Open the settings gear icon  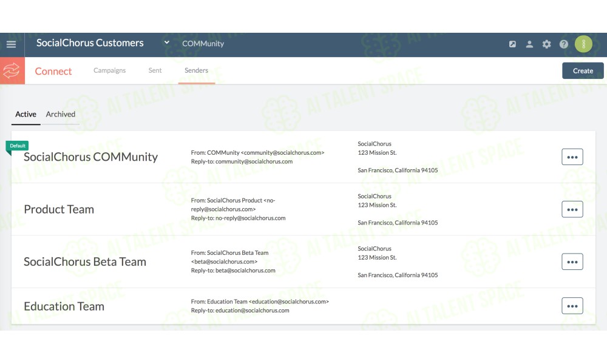(546, 44)
